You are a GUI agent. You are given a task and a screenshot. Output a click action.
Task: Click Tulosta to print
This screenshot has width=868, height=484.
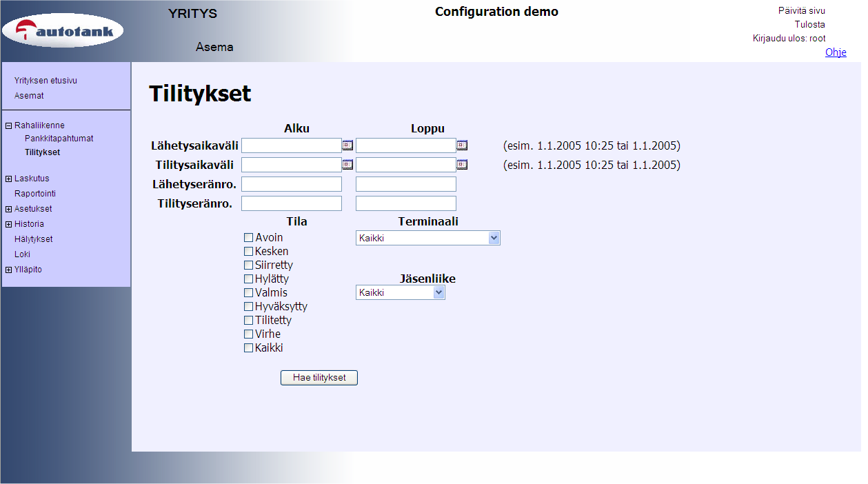(810, 24)
